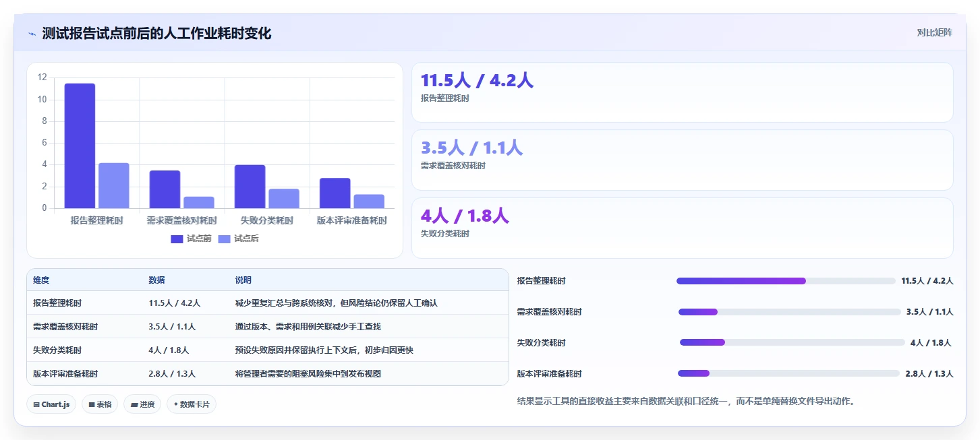Click the 对比矩阵 label in header

coord(934,32)
